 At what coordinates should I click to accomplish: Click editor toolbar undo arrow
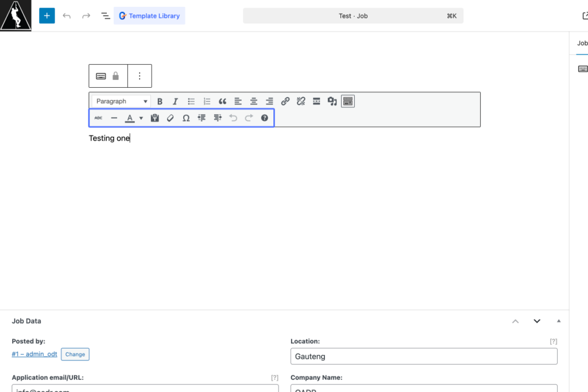pyautogui.click(x=233, y=118)
